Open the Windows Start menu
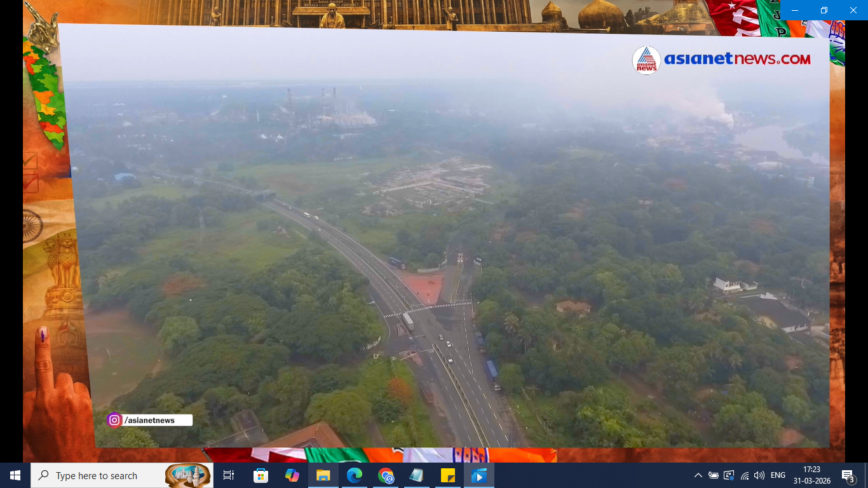 pos(15,475)
